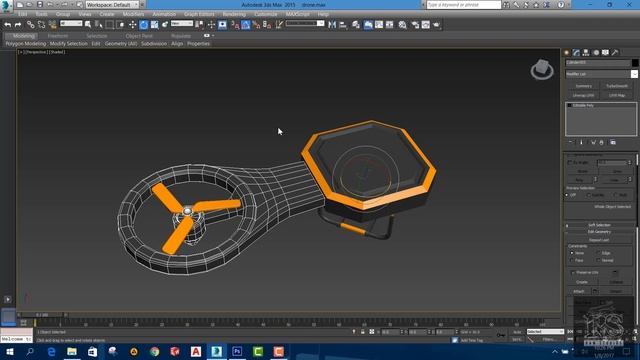Screen dimensions: 640x360
Task: Open the Utilities hammer panel tab
Action: (615, 53)
